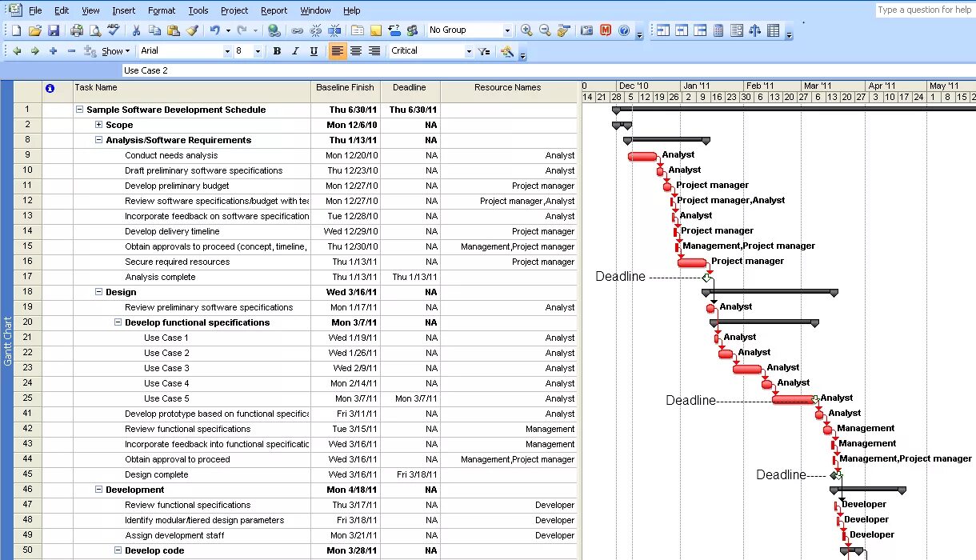Click the balance scale leveling icon
Viewport: 976px width, 560px height.
coord(754,30)
